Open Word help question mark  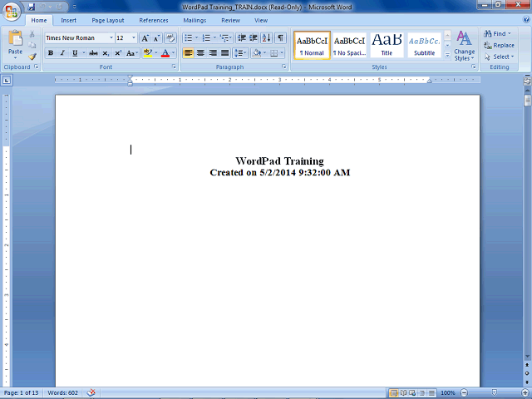point(526,20)
